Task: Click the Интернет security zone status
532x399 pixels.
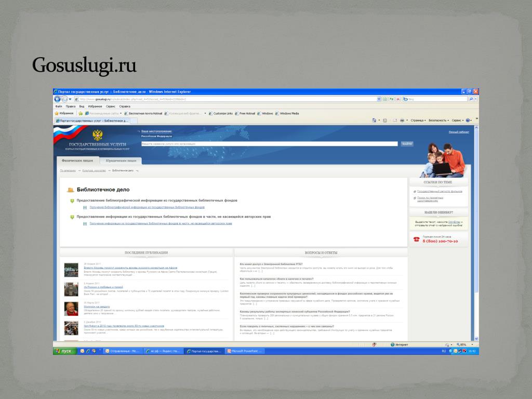Action: point(399,345)
